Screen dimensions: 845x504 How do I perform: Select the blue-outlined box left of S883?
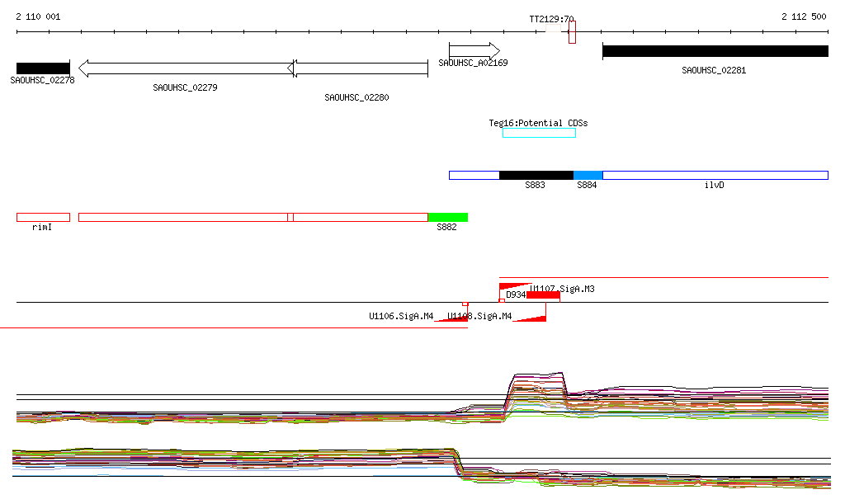474,175
